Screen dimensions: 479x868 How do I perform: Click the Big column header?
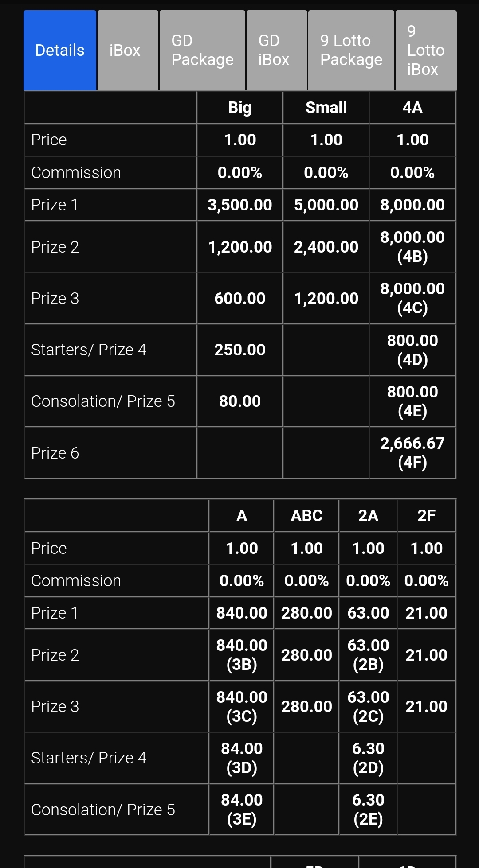pos(239,108)
